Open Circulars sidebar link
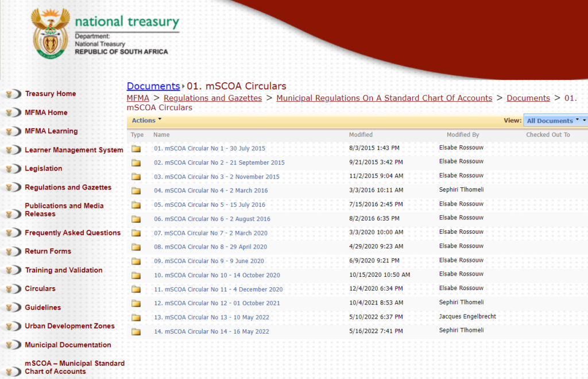Viewport: 588px width, 379px height. (x=40, y=289)
